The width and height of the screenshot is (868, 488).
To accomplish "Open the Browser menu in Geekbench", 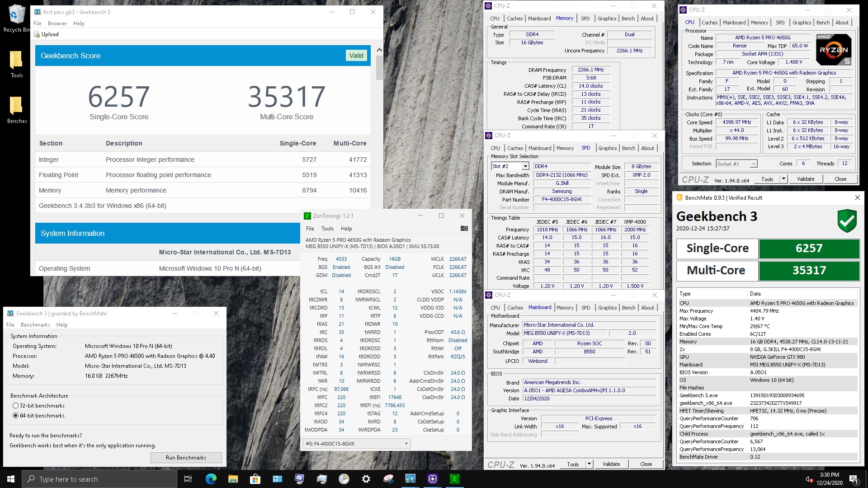I will point(57,23).
